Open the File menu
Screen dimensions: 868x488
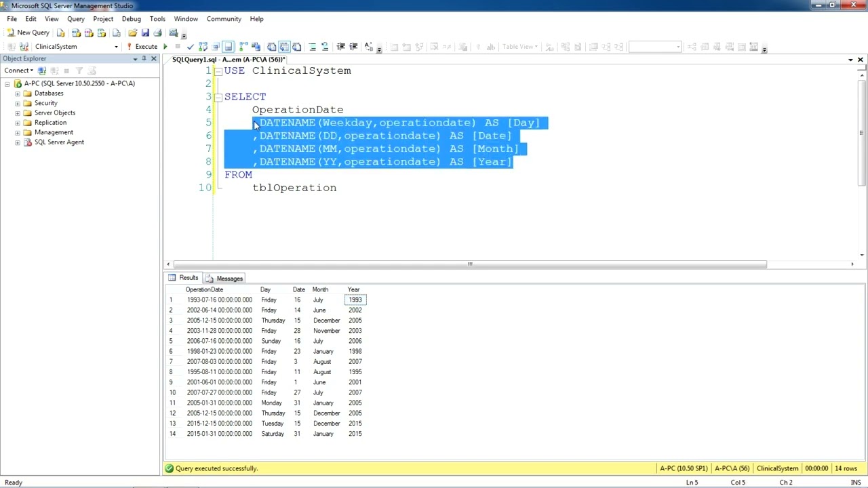(12, 19)
